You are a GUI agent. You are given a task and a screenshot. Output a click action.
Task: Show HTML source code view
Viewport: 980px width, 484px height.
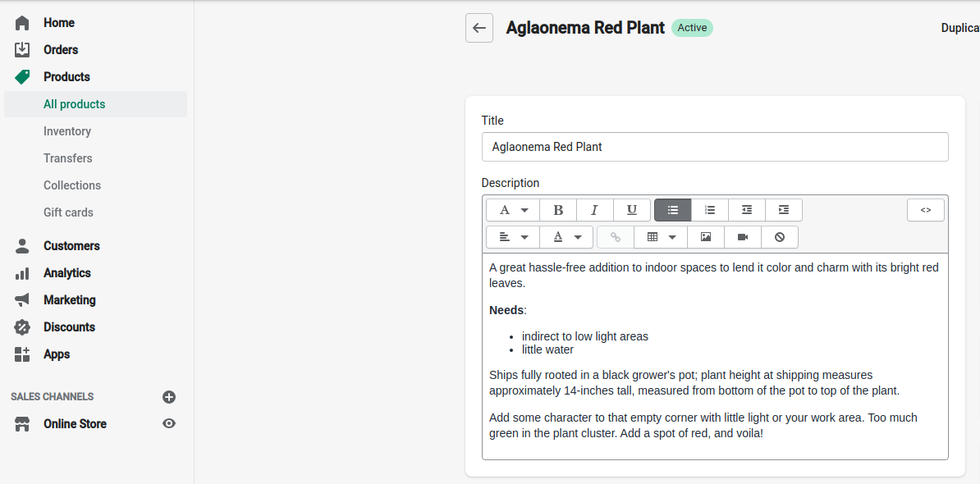(x=926, y=210)
